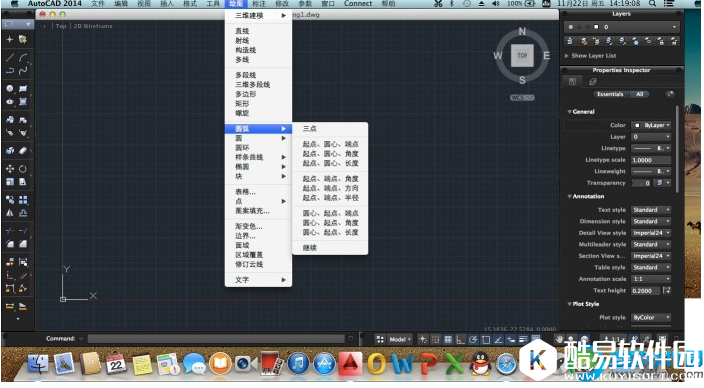Click the Properties Inspector link toggle icon
This screenshot has height=388, width=704.
pyautogui.click(x=669, y=94)
